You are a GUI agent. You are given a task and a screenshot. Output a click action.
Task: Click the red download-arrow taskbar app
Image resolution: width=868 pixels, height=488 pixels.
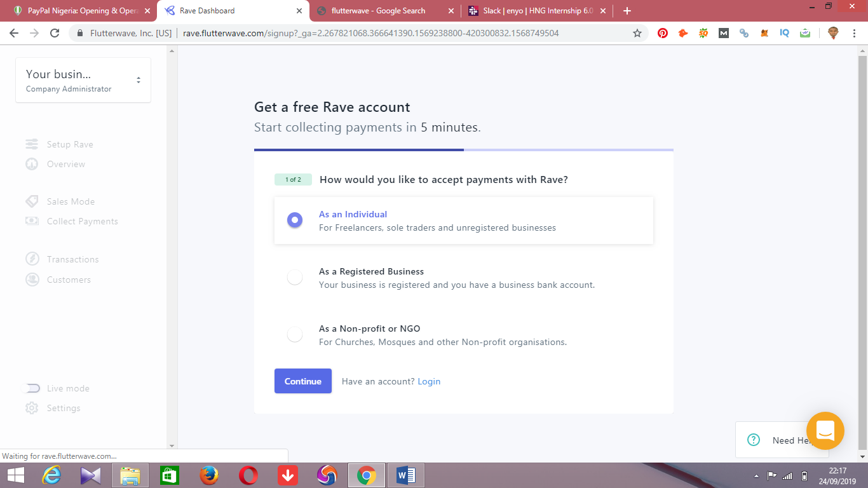coord(287,475)
